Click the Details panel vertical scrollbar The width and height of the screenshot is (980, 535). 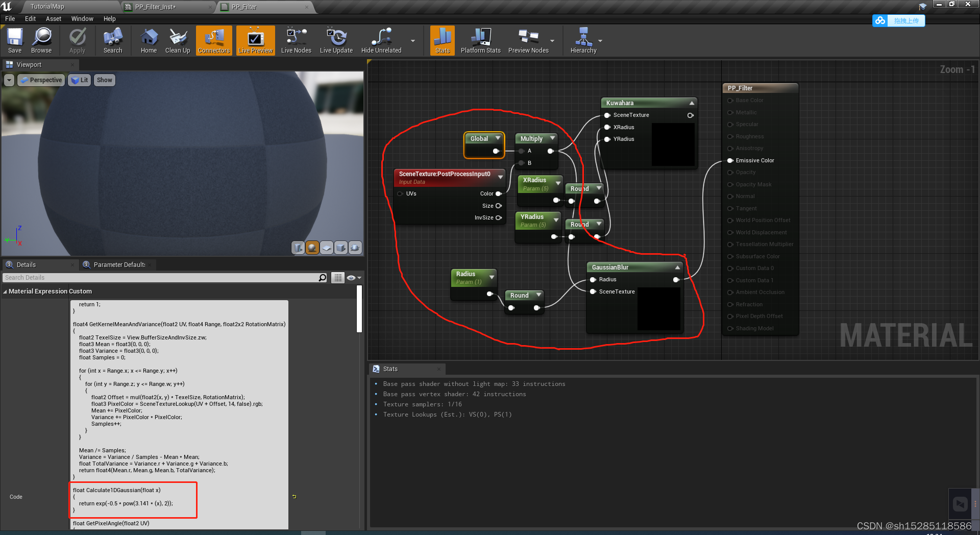coord(359,309)
